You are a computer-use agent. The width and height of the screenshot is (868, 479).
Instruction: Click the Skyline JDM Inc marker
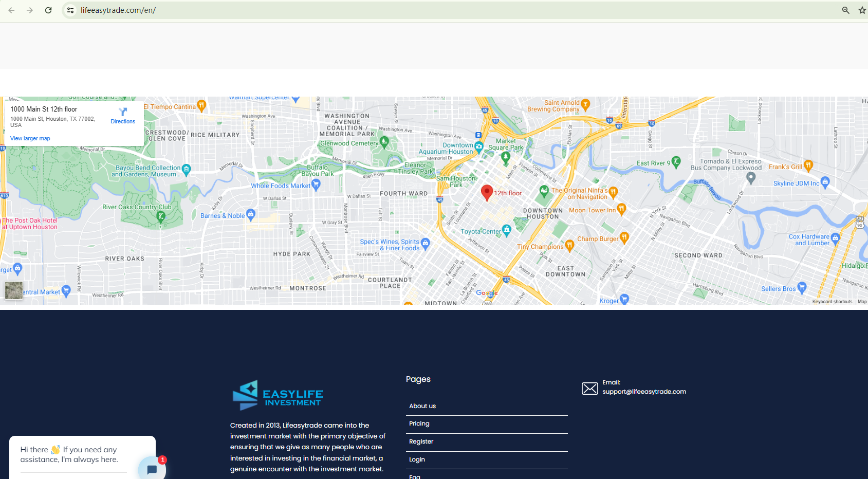tap(825, 182)
